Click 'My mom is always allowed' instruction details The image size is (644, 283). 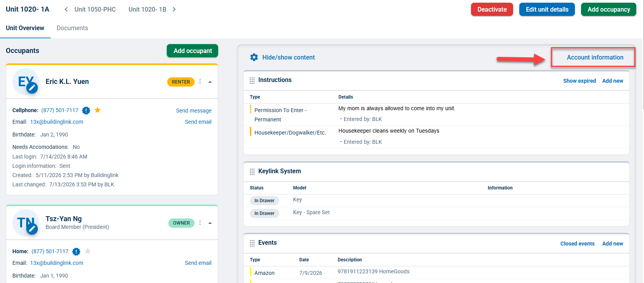coord(397,108)
